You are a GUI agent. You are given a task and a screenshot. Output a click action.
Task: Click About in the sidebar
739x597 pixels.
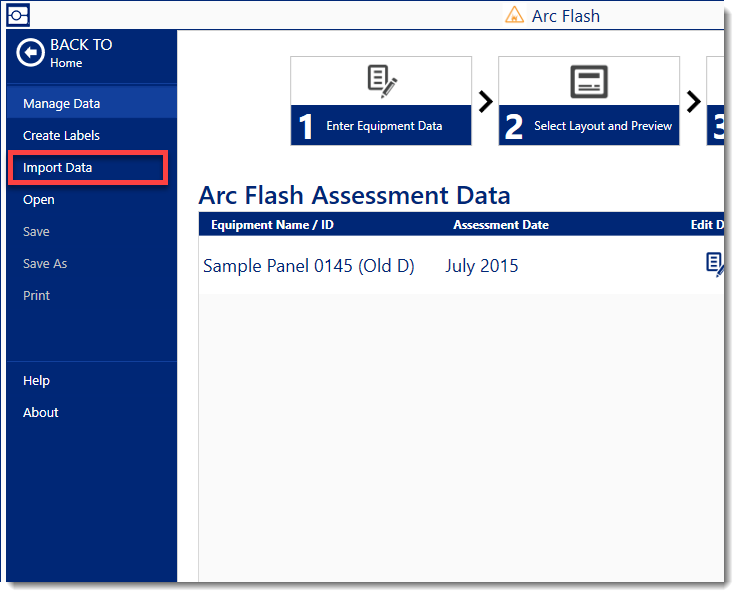coord(41,412)
